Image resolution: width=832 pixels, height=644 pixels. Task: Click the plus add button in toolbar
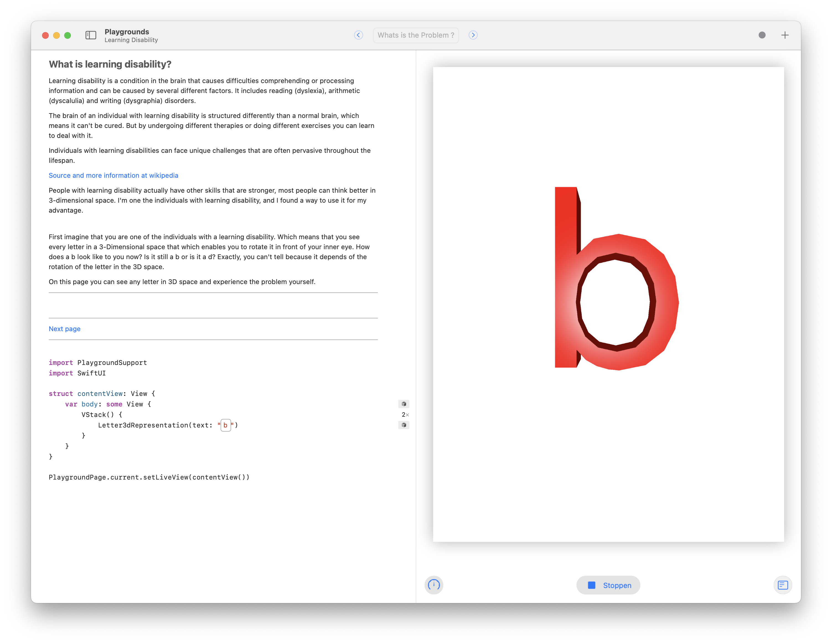pos(785,35)
